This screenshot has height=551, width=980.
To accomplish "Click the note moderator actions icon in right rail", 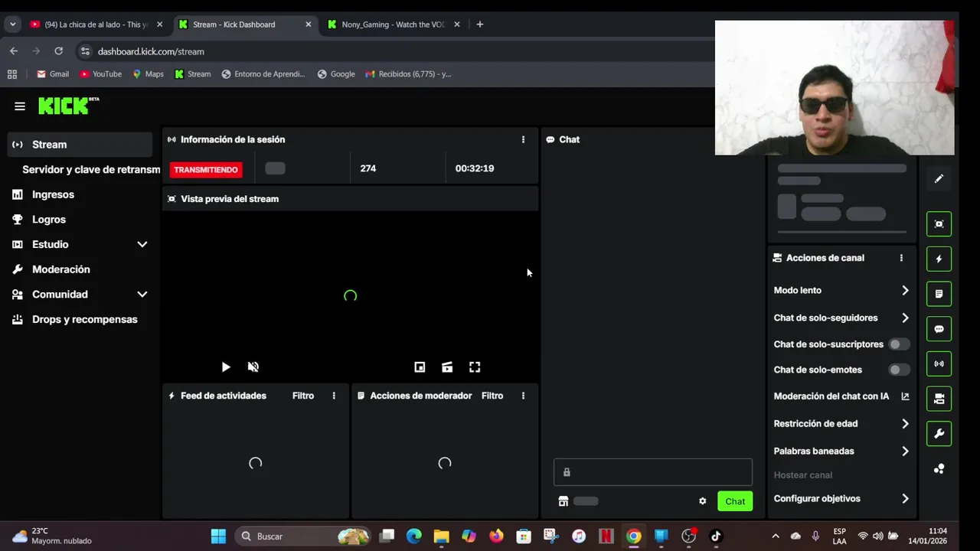I will pyautogui.click(x=939, y=294).
